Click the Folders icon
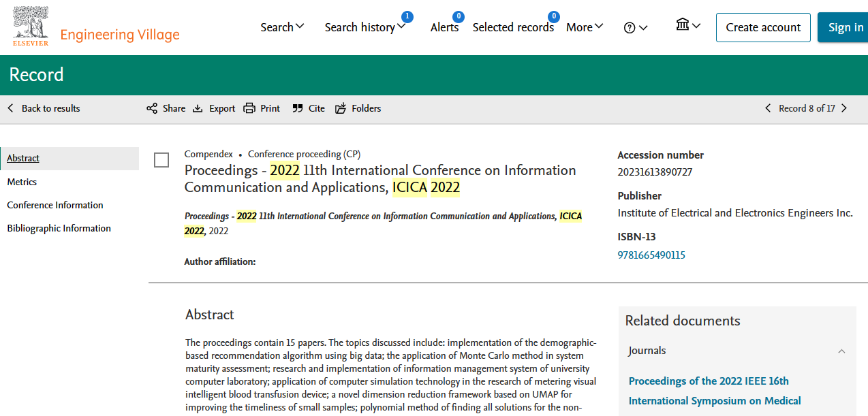This screenshot has height=416, width=868. [341, 108]
